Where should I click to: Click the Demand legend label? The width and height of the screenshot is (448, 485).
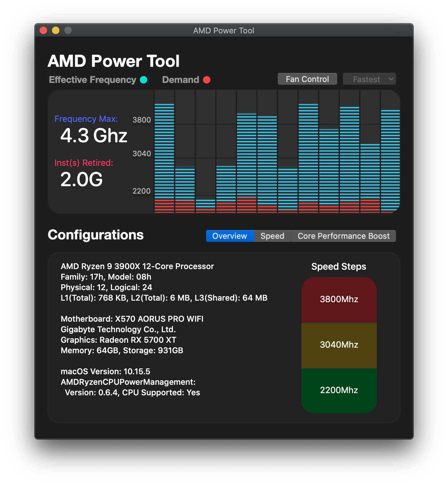181,80
